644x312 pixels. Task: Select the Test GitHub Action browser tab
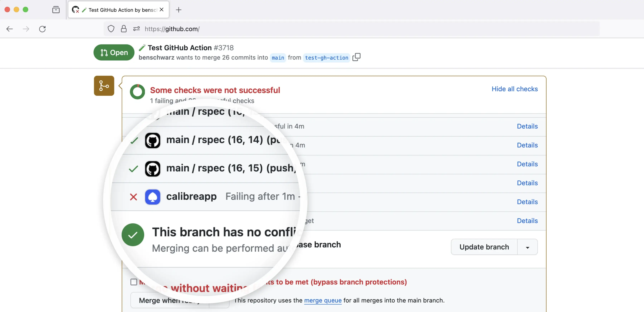119,10
